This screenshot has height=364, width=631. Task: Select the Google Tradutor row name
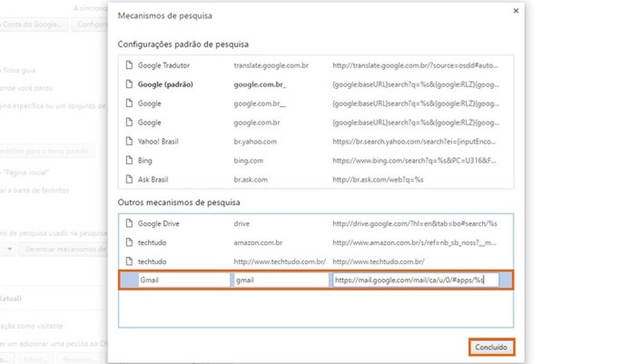click(x=164, y=65)
